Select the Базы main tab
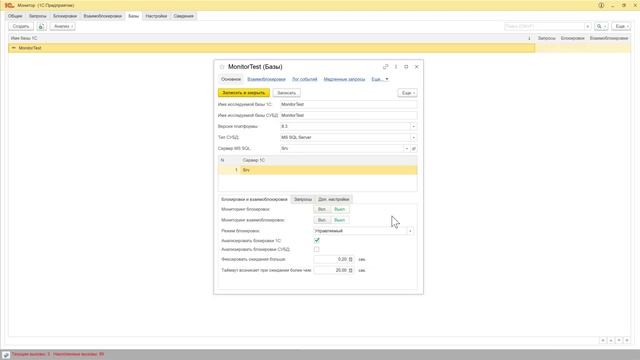This screenshot has height=360, width=640. [x=133, y=16]
